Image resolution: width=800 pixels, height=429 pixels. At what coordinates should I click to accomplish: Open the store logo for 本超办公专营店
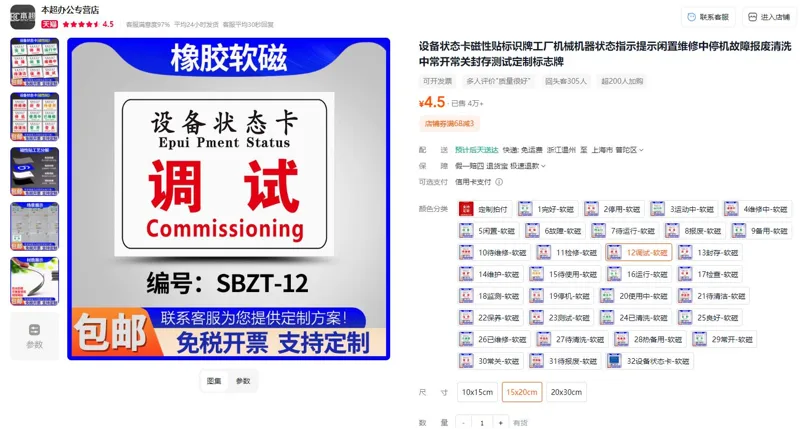pos(23,17)
